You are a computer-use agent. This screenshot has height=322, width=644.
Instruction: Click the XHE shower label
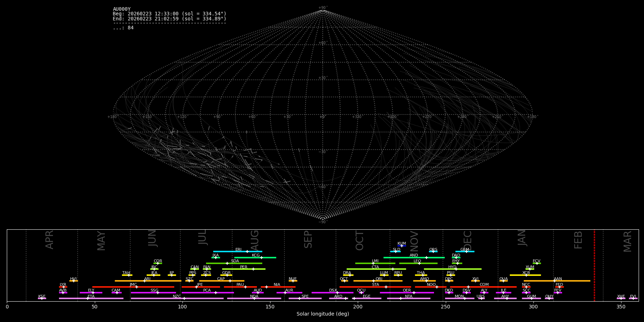tap(621, 297)
